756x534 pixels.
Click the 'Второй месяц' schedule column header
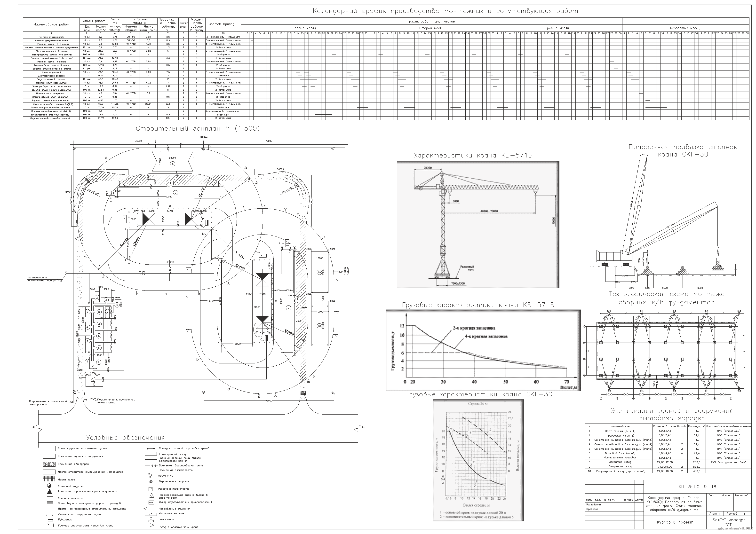pos(431,28)
